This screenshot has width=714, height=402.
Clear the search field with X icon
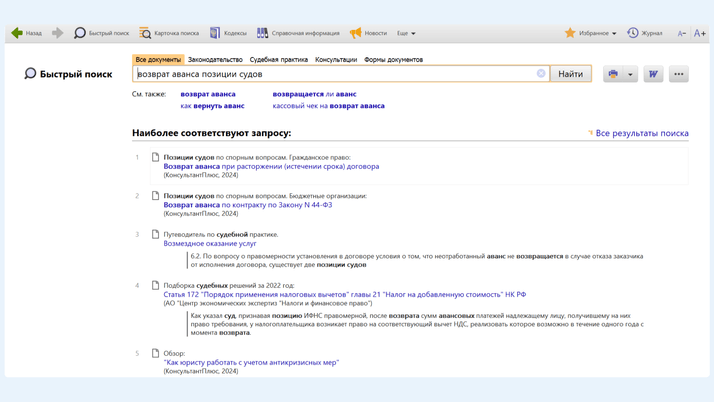coord(541,74)
